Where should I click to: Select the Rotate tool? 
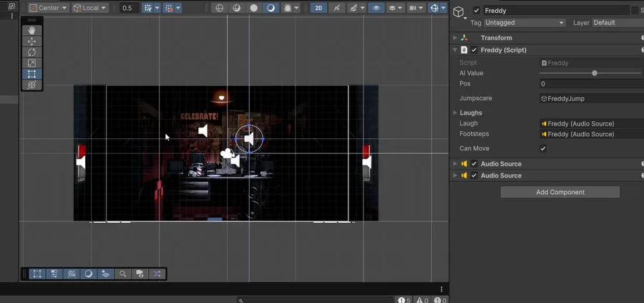tap(31, 52)
